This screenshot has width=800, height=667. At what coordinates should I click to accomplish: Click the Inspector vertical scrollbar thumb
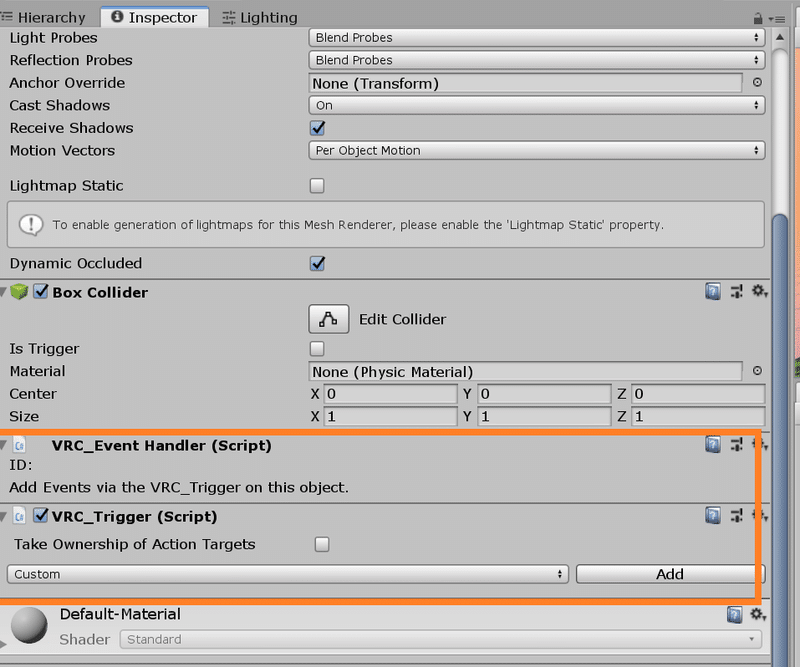[x=780, y=439]
